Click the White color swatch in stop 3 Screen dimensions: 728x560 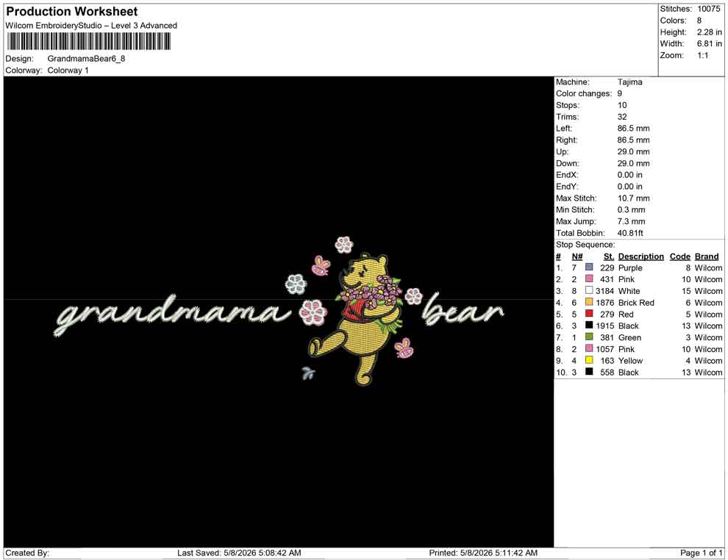click(x=589, y=290)
